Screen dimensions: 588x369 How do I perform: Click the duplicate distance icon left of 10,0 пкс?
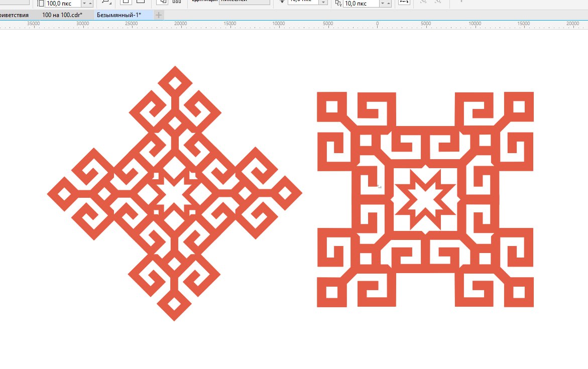[x=338, y=4]
